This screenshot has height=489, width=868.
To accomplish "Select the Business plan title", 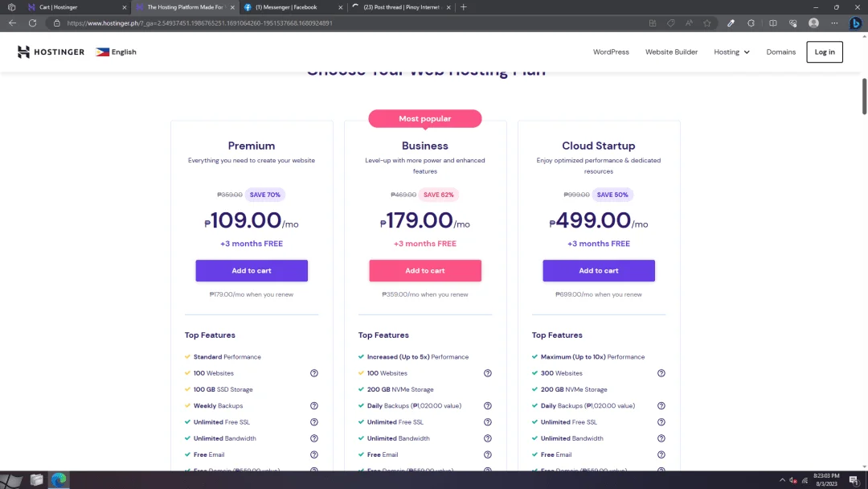I will 424,146.
